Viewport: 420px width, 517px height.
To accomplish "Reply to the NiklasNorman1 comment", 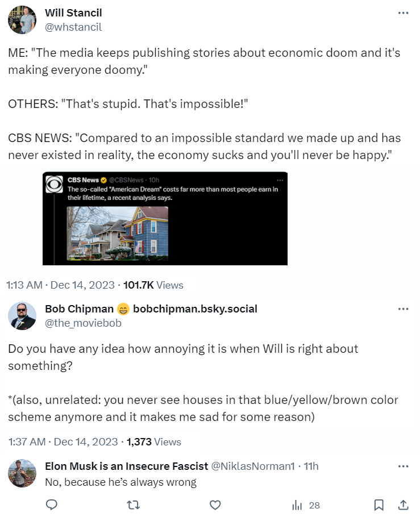I will pos(52,505).
